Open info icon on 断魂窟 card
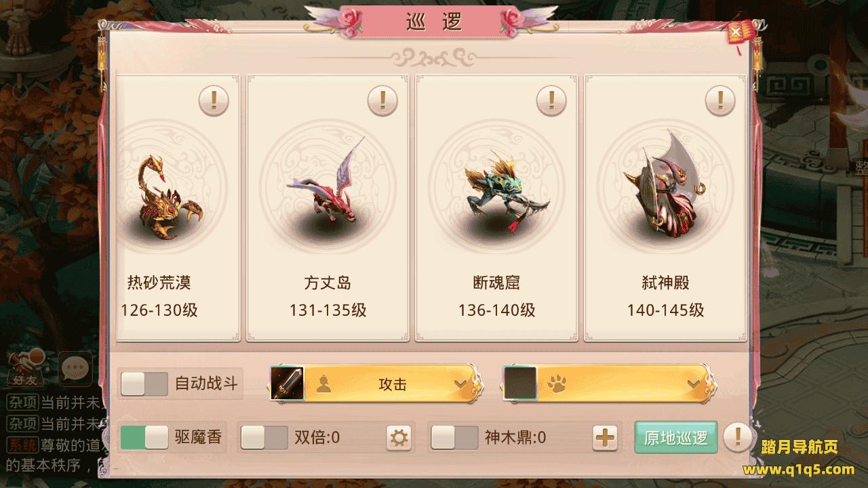This screenshot has width=868, height=488. (551, 101)
